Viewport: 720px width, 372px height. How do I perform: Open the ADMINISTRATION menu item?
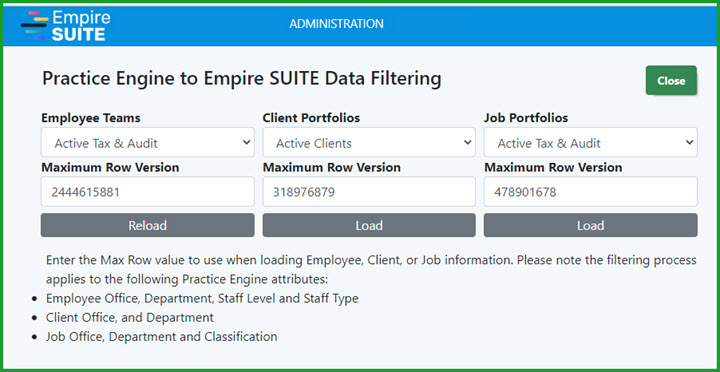click(x=336, y=24)
